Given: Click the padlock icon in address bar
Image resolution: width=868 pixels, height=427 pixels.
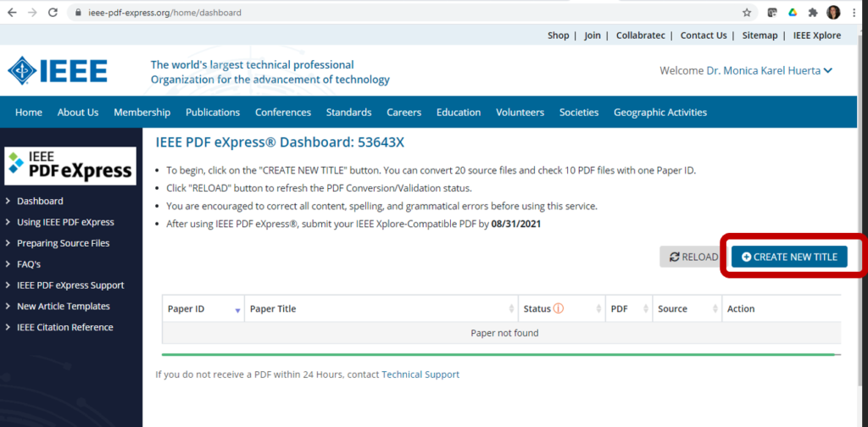Looking at the screenshot, I should (x=77, y=13).
